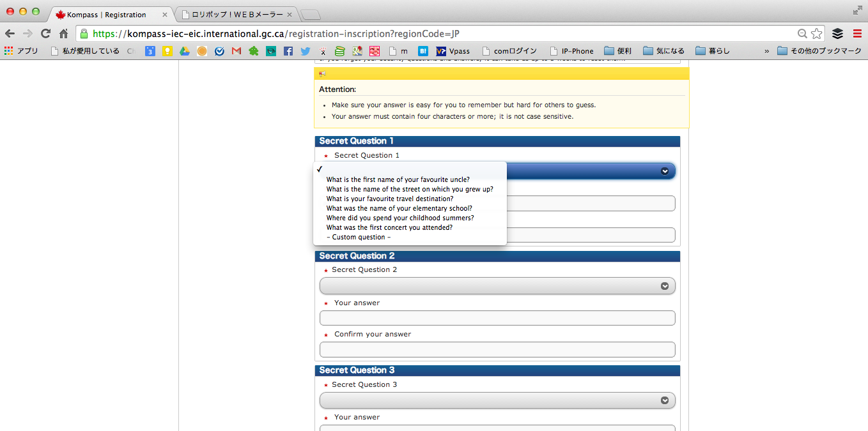
Task: Open the Twitter bookmark icon
Action: 306,51
